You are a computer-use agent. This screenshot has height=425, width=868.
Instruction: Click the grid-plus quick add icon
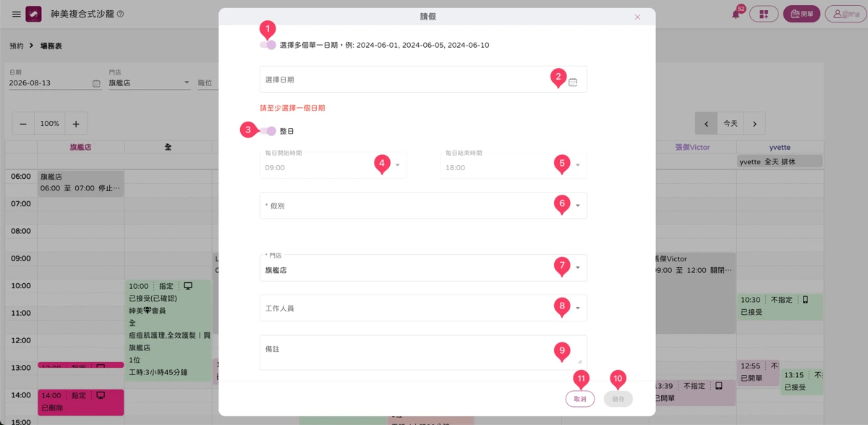click(x=763, y=14)
